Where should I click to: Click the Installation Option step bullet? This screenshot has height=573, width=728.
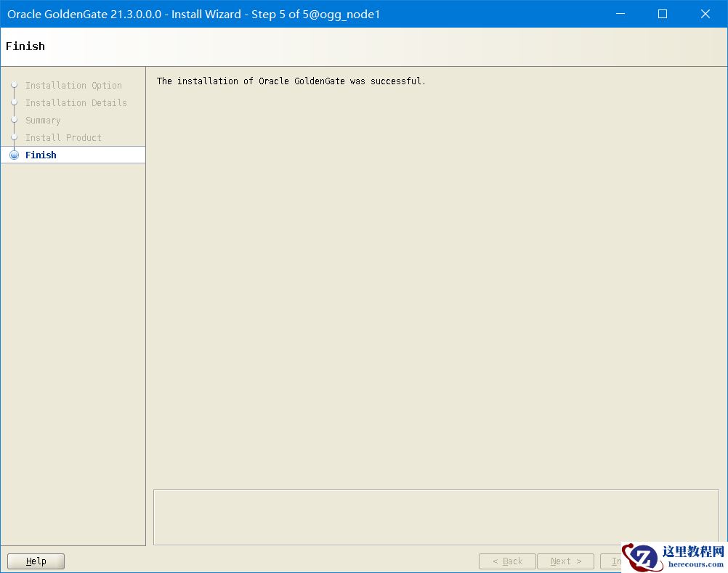click(x=15, y=85)
